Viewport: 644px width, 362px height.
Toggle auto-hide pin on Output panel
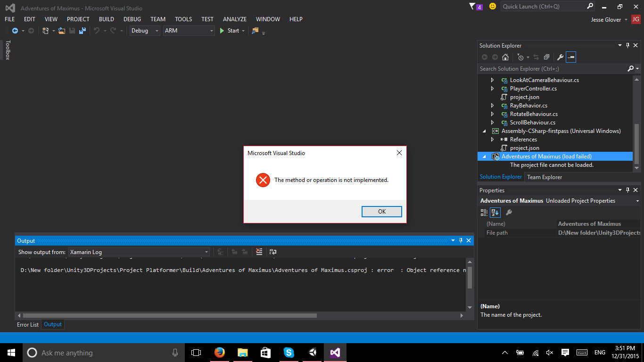461,240
